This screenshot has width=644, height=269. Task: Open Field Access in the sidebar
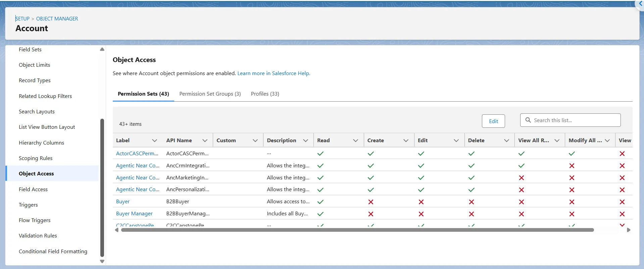coord(33,190)
